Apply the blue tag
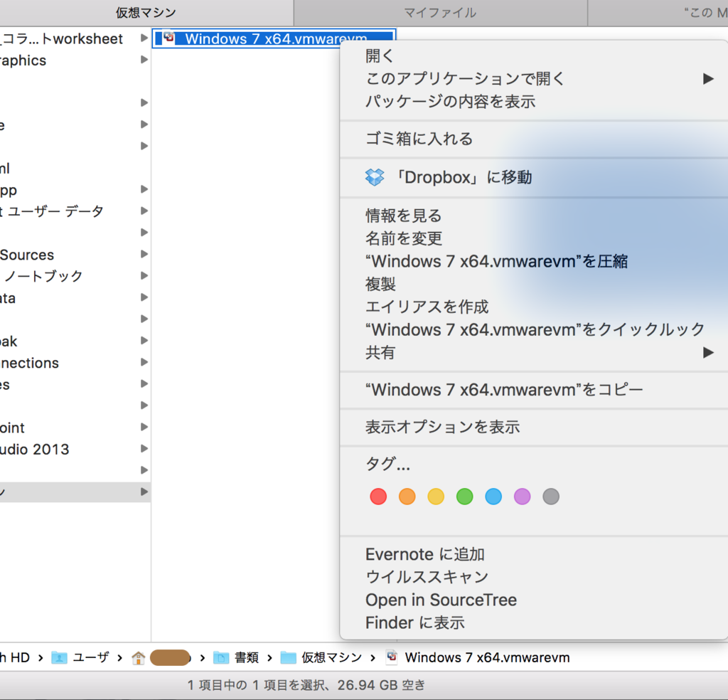Screen dimensions: 728x700 point(493,497)
